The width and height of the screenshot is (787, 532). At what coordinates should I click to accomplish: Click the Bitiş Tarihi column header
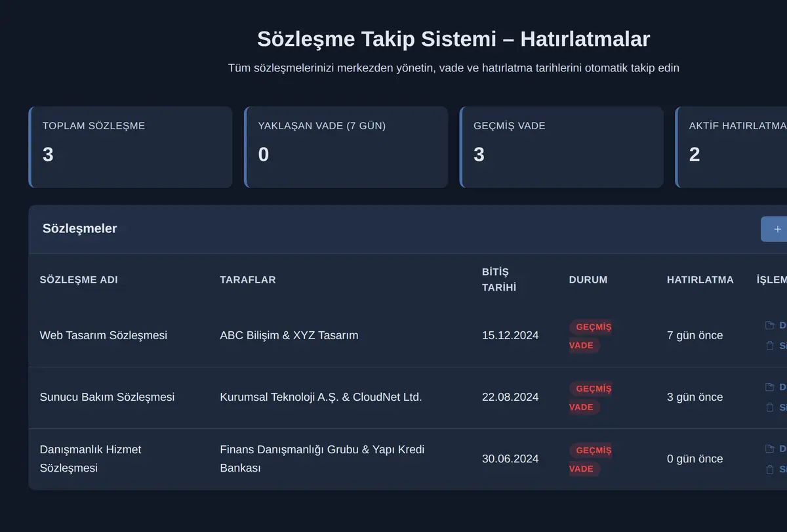coord(499,279)
